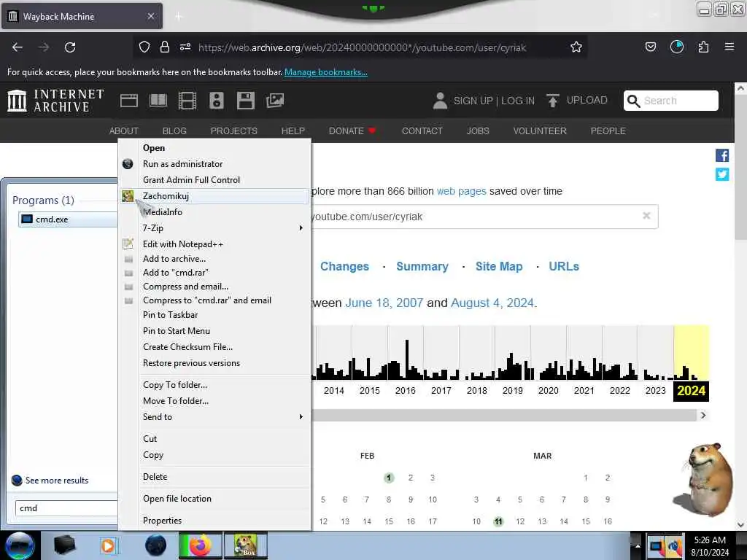Reload the page with the refresh icon
The width and height of the screenshot is (747, 560).
pyautogui.click(x=70, y=47)
